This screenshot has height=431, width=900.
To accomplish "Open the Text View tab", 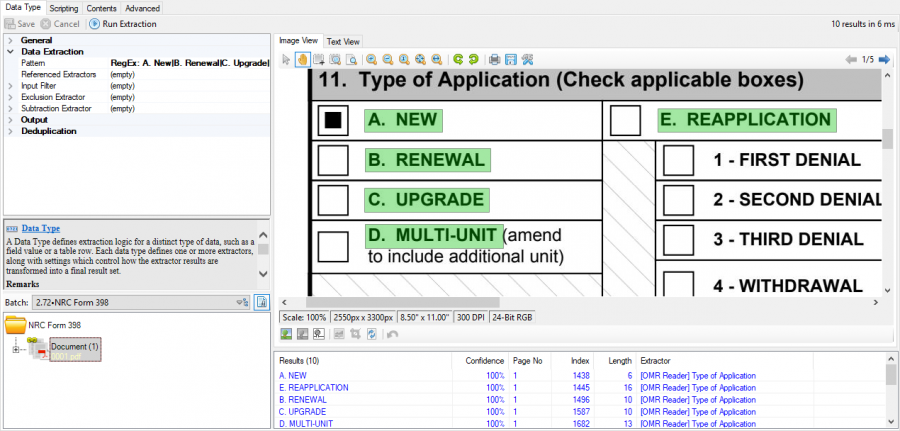I will [x=343, y=41].
